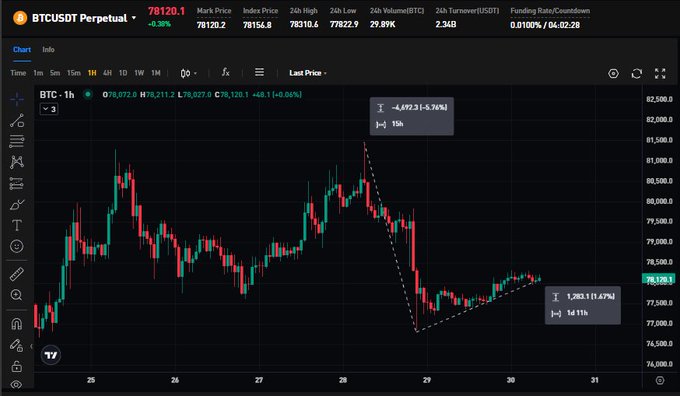Open the horizontal lines (Fib) tool
This screenshot has width=680, height=396.
(17, 141)
